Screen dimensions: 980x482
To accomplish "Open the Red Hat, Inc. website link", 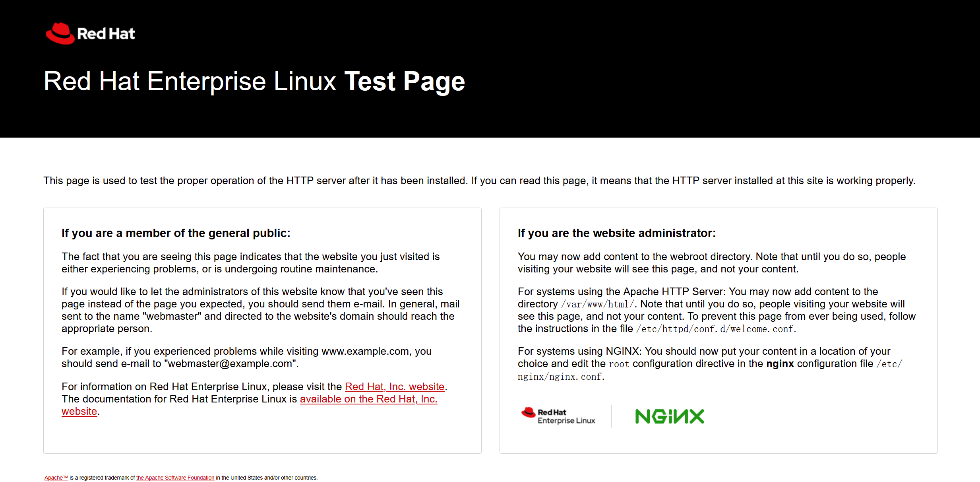I will tap(394, 387).
